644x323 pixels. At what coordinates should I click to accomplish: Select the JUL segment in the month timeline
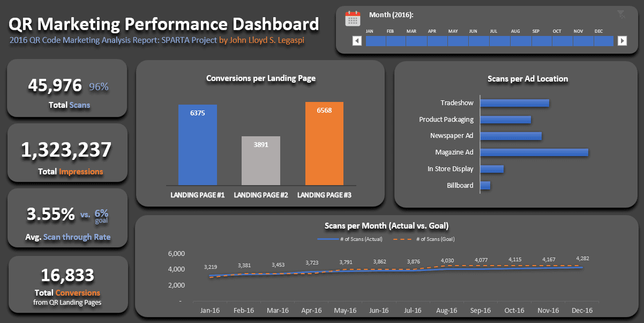click(499, 41)
